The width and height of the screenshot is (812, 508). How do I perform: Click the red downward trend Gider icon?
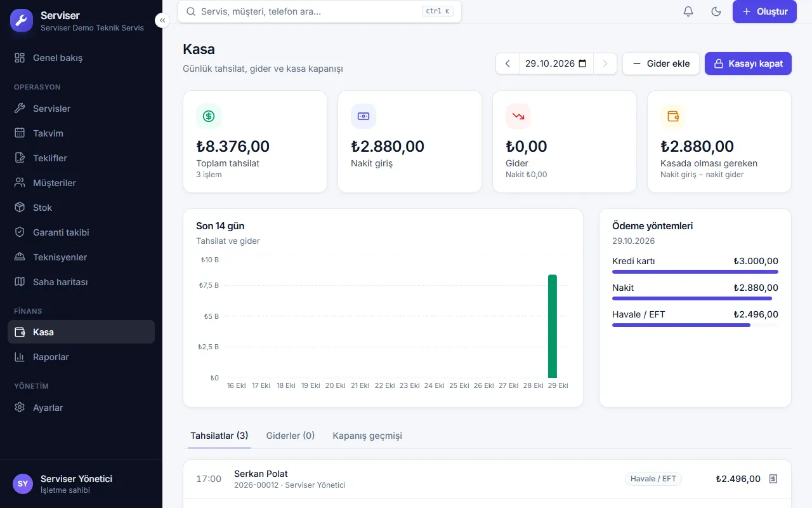click(x=518, y=116)
